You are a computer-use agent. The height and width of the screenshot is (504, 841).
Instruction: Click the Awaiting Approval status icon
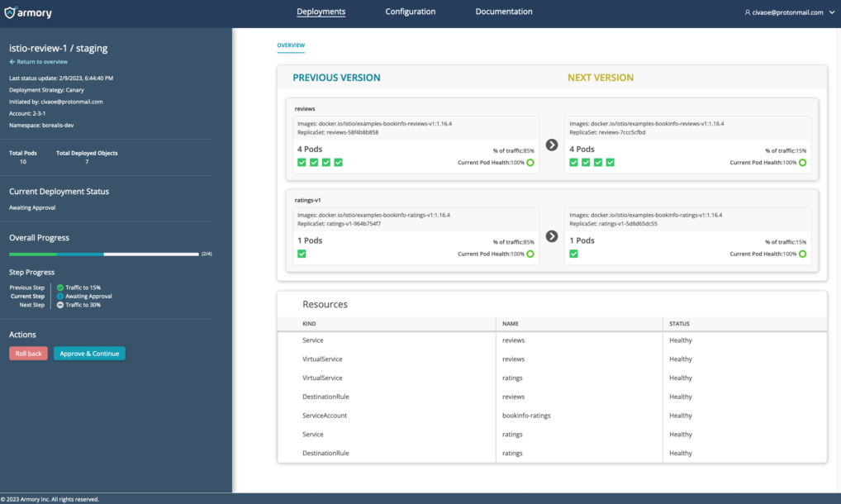click(60, 297)
